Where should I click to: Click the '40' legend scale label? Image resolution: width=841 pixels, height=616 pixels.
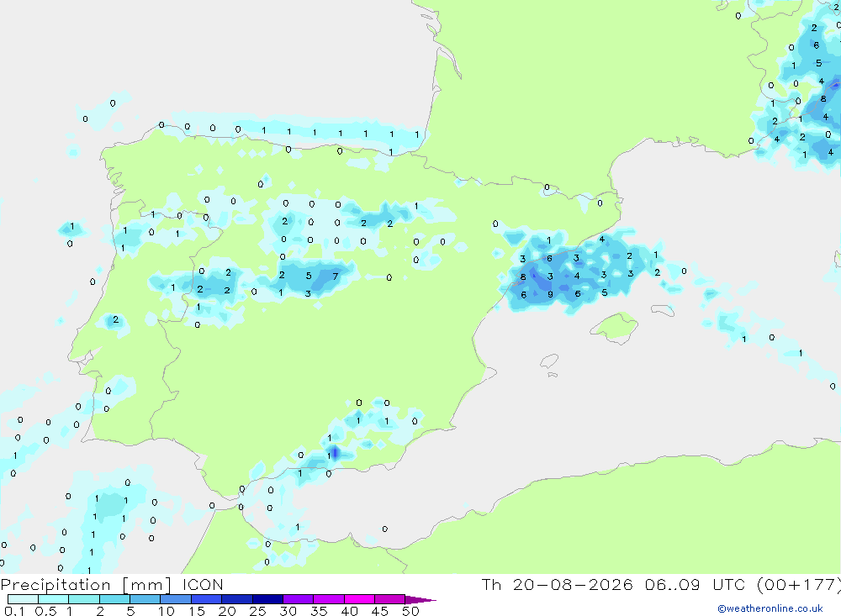349,611
